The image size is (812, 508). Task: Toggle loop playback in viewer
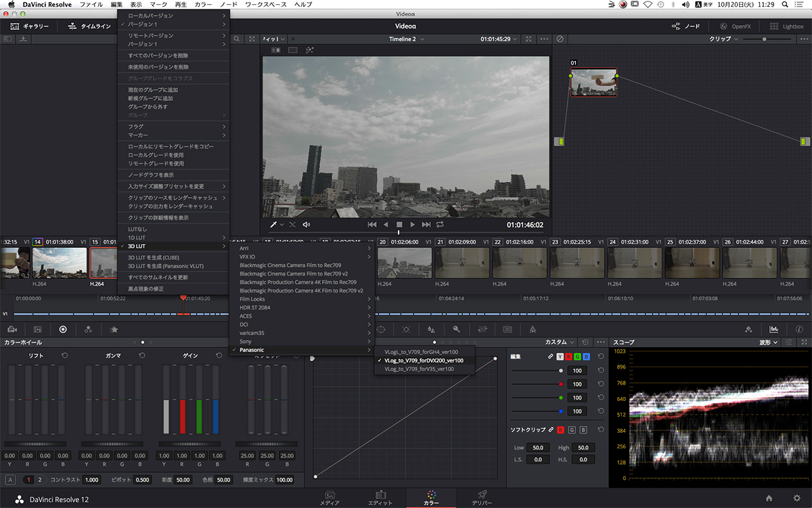pos(441,224)
